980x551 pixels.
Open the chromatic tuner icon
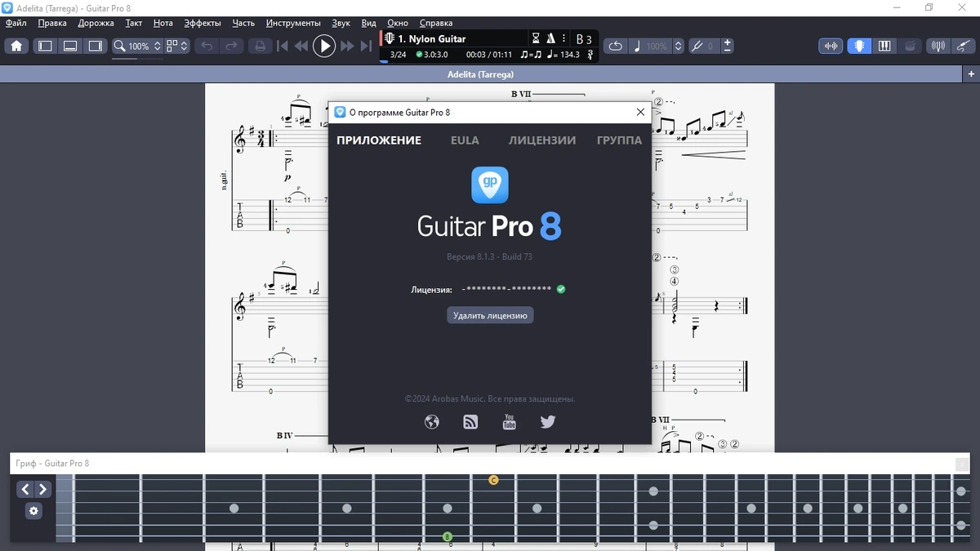(938, 47)
